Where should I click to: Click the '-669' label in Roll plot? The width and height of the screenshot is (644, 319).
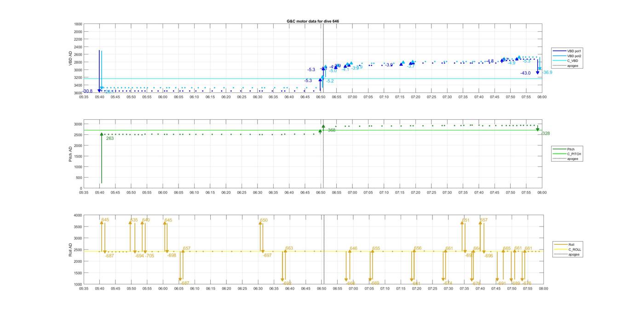374,284
